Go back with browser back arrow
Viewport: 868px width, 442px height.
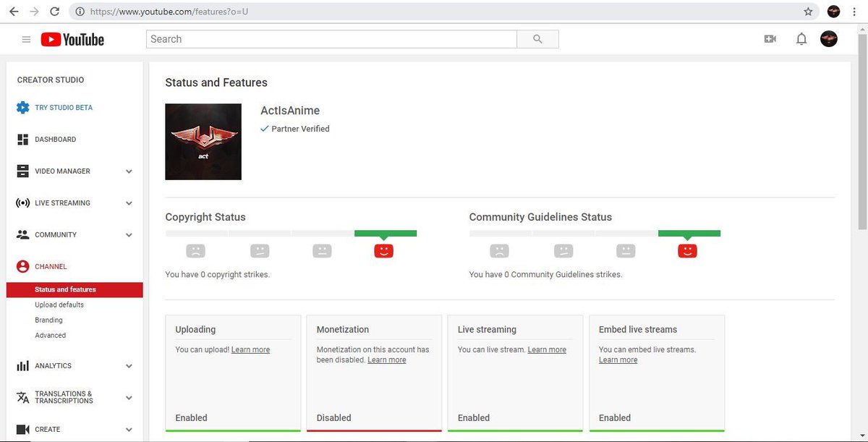(14, 12)
